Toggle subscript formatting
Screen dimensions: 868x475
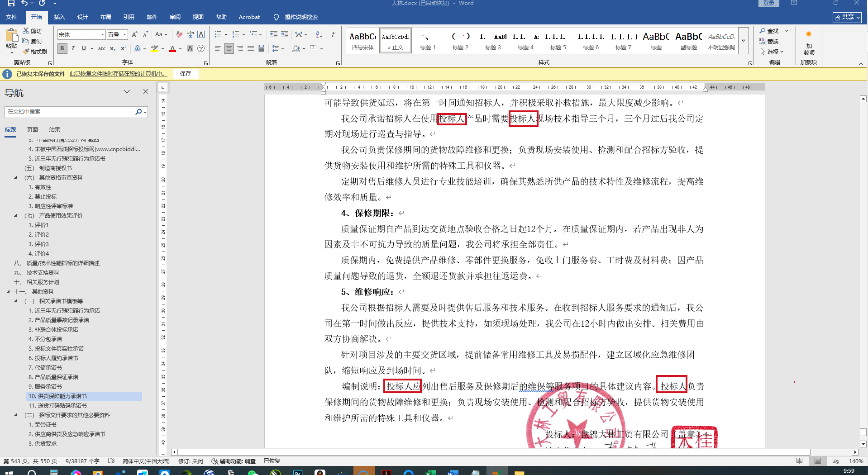click(113, 48)
